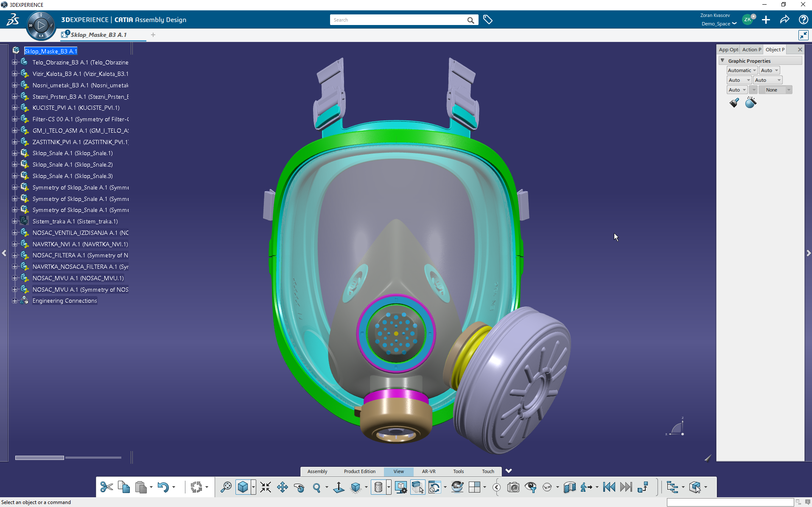812x507 pixels.
Task: Select the Pan arrows tool
Action: [x=282, y=487]
